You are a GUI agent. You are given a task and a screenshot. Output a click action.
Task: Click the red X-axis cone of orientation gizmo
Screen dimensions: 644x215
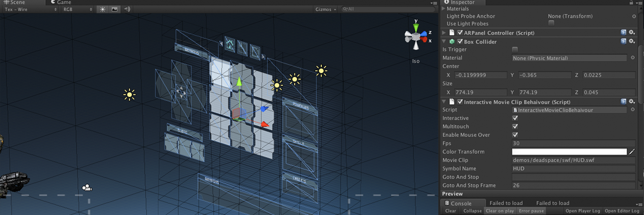coord(424,39)
